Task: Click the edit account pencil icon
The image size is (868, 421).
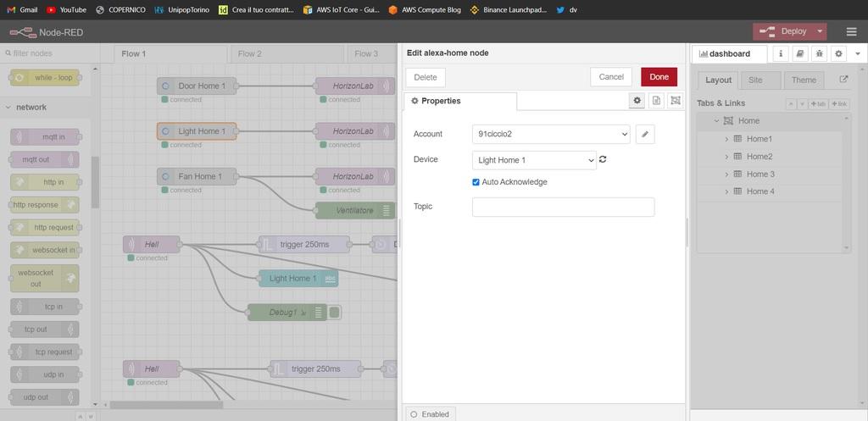Action: (645, 134)
